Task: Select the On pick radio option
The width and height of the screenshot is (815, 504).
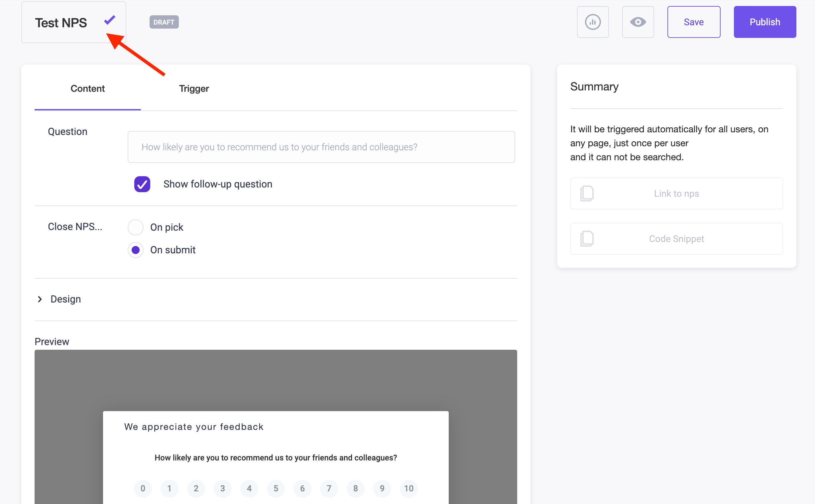Action: point(136,227)
